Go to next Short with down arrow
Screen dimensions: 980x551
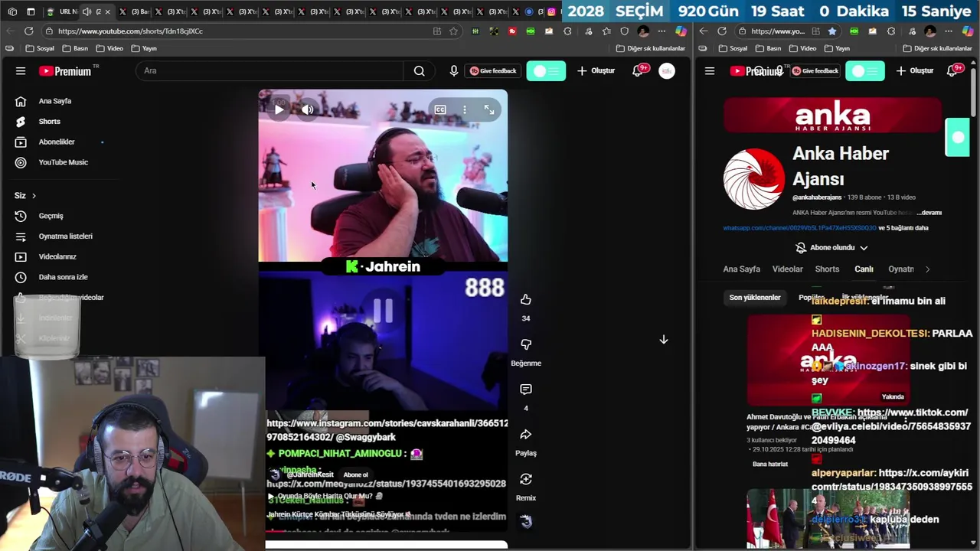tap(664, 340)
